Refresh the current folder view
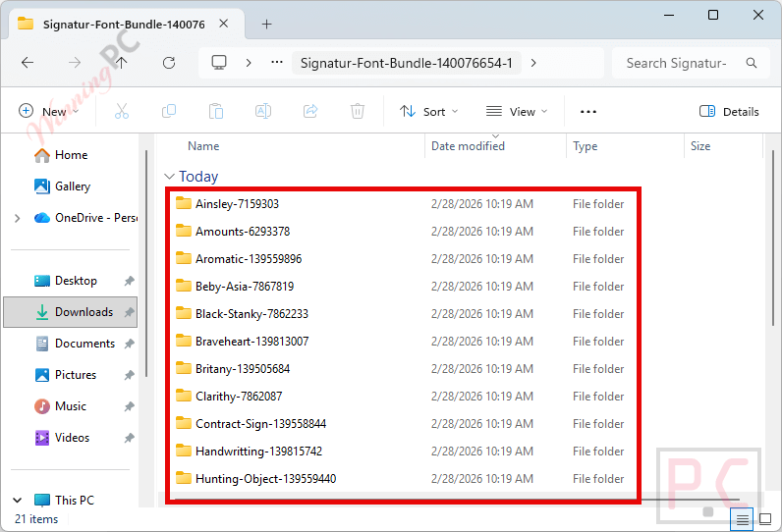Viewport: 782px width, 532px height. click(169, 63)
